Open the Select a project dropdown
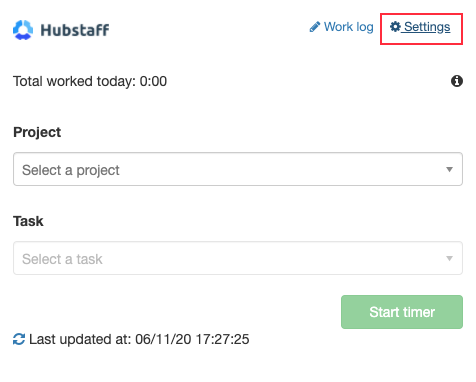This screenshot has height=382, width=476. [x=238, y=169]
